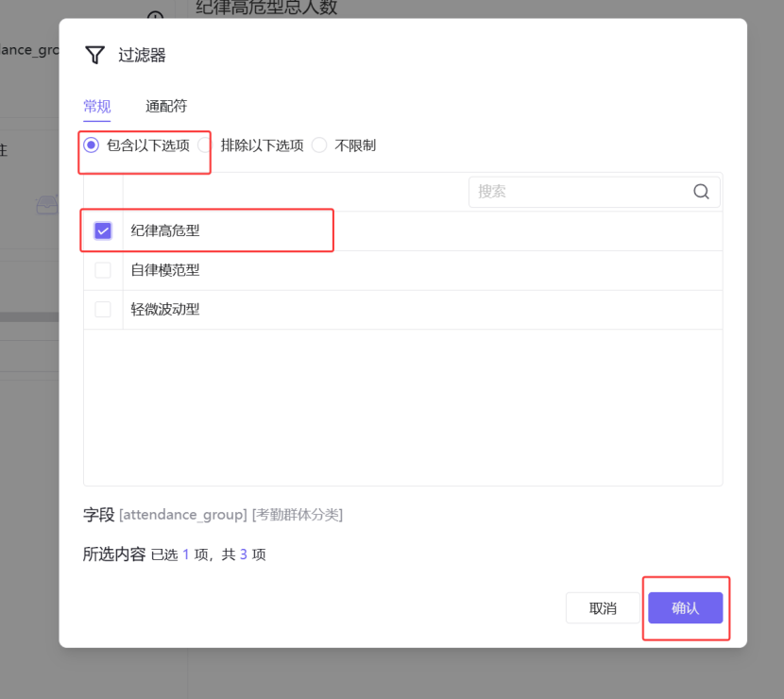Image resolution: width=784 pixels, height=699 pixels.
Task: Click the funnel filter icon in header
Action: click(95, 55)
